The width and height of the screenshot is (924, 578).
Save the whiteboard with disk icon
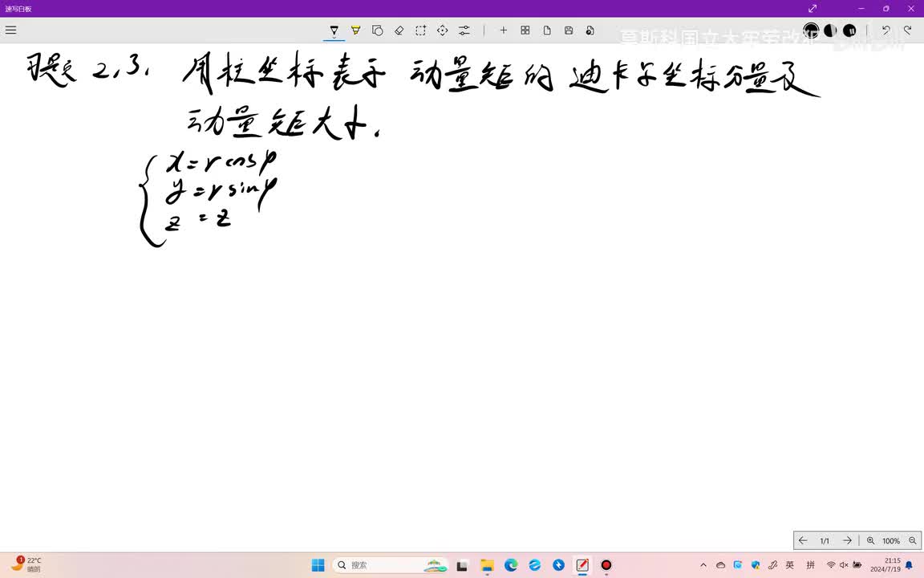click(x=569, y=30)
